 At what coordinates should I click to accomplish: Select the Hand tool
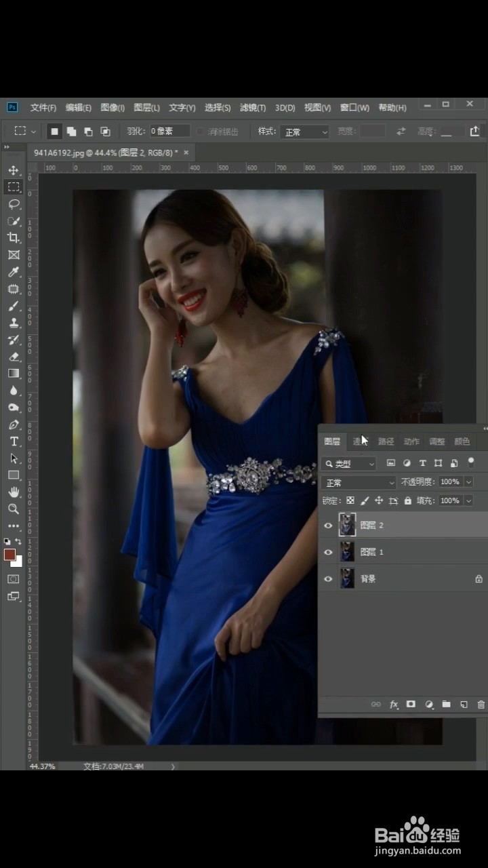14,492
